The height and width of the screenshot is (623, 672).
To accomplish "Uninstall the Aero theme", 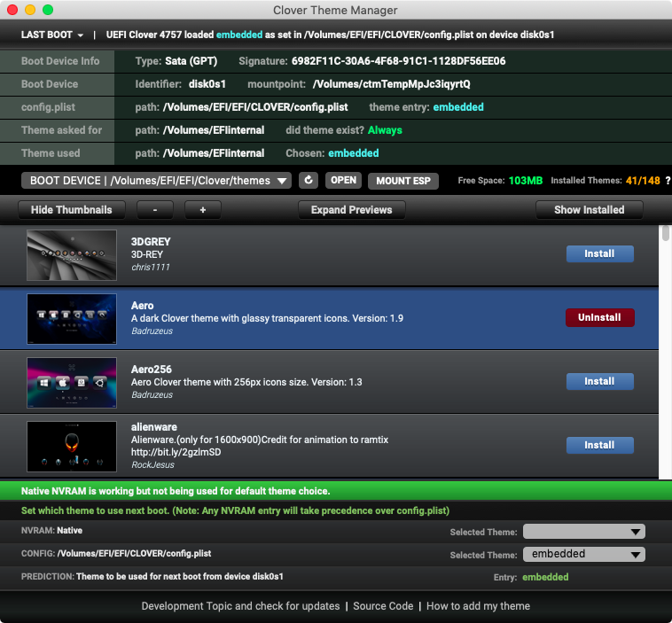I will (600, 317).
